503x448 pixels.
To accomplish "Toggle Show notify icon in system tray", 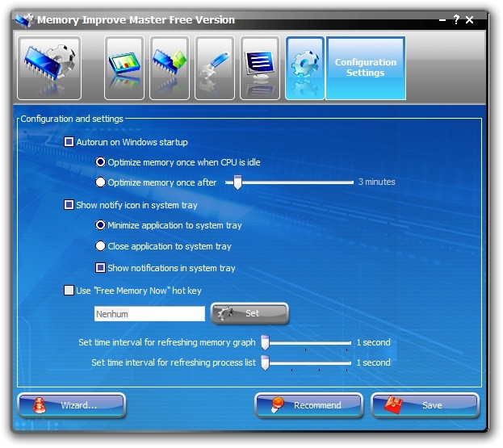I will [x=69, y=204].
